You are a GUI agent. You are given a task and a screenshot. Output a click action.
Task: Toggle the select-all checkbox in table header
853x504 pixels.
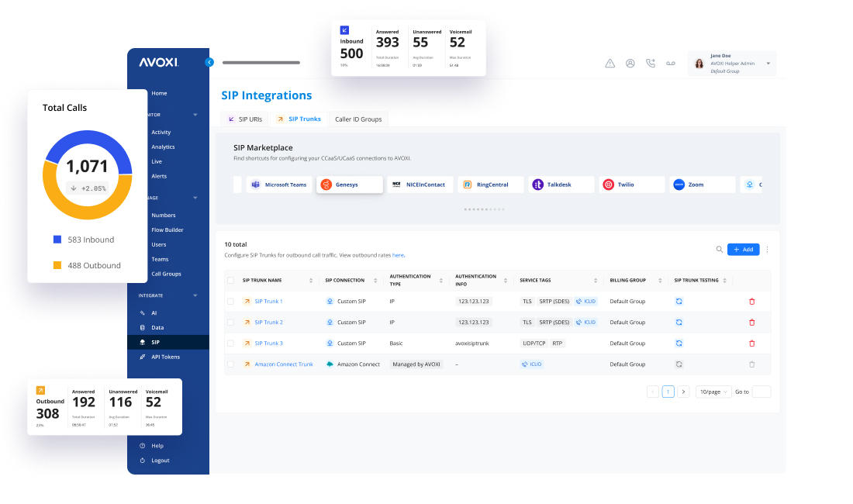230,281
